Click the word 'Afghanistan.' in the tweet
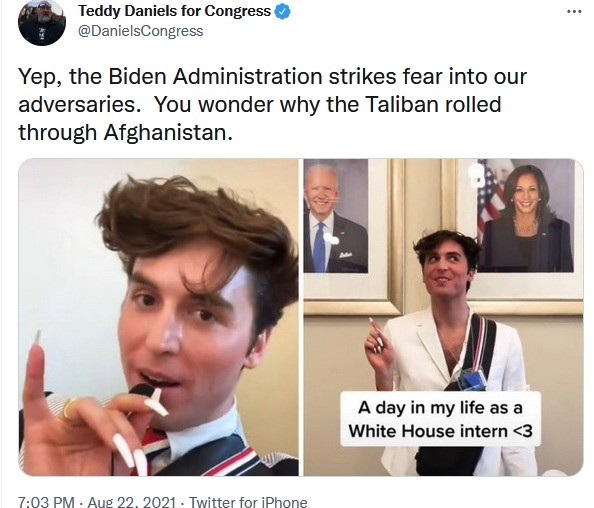Image resolution: width=594 pixels, height=508 pixels. coord(168,133)
